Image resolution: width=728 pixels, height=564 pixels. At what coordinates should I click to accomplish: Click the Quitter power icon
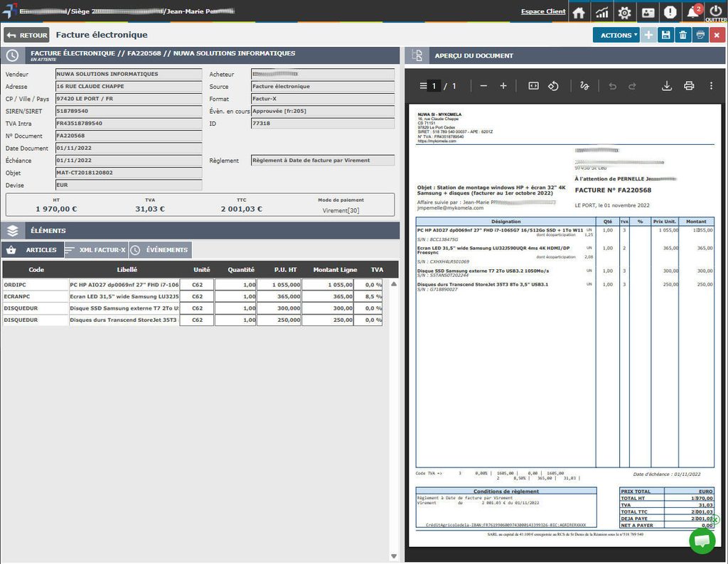[716, 12]
